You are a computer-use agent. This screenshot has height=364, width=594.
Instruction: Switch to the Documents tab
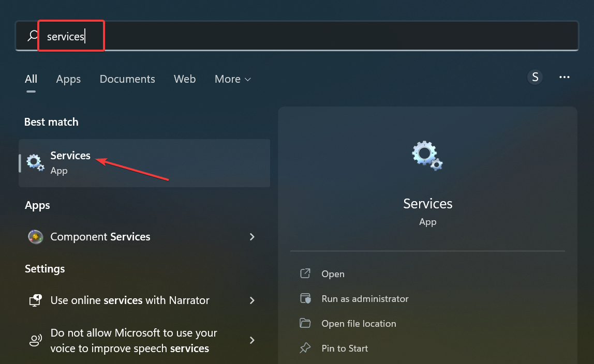click(x=127, y=79)
